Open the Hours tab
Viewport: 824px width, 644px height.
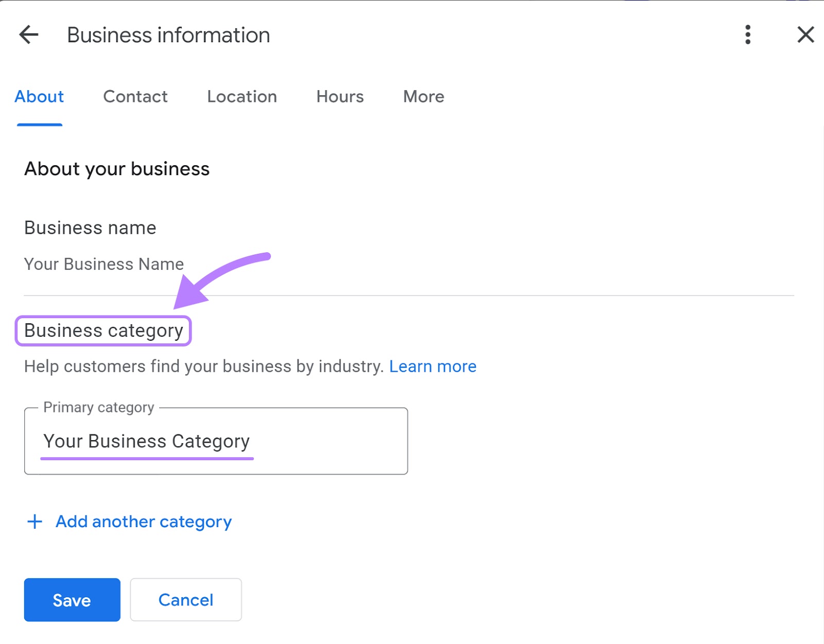coord(339,96)
